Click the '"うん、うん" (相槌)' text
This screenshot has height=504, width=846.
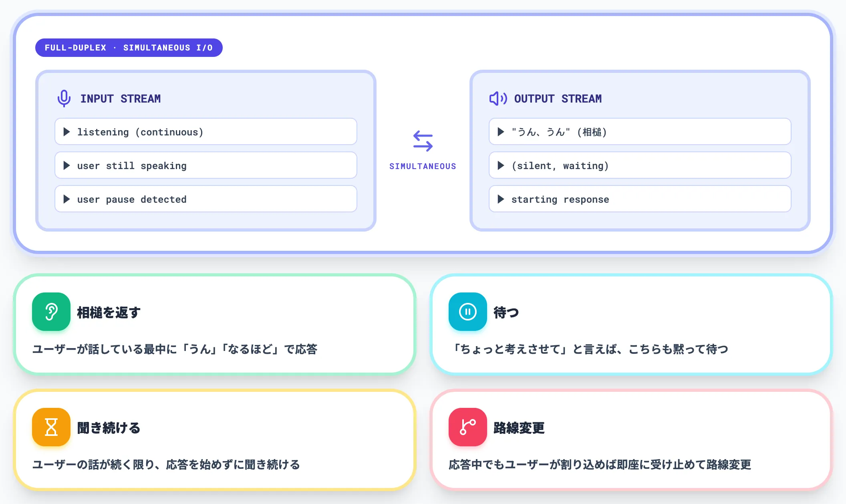click(559, 132)
